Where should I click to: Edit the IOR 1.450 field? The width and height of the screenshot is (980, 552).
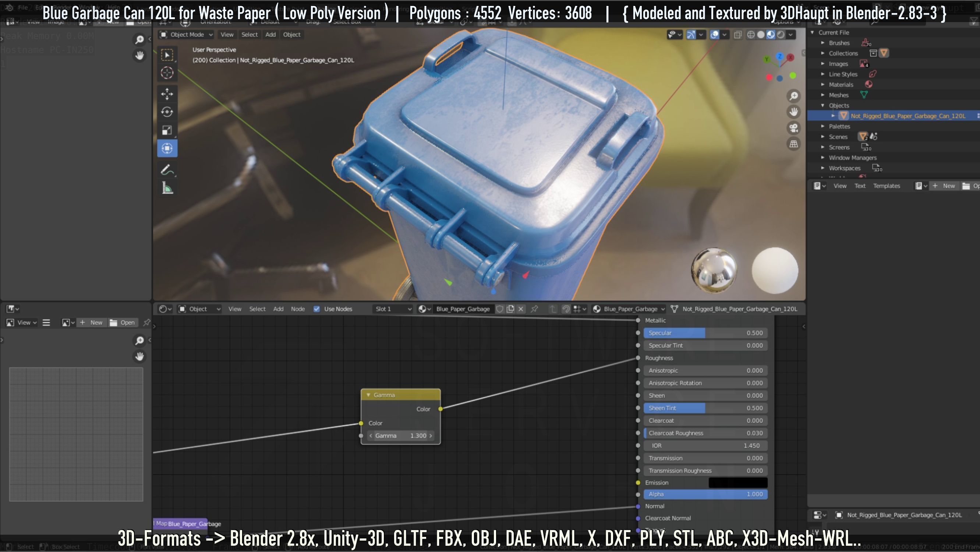point(706,446)
